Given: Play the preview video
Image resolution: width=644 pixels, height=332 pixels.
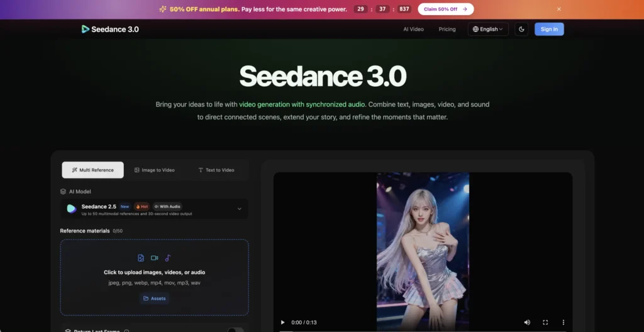Looking at the screenshot, I should pyautogui.click(x=282, y=322).
